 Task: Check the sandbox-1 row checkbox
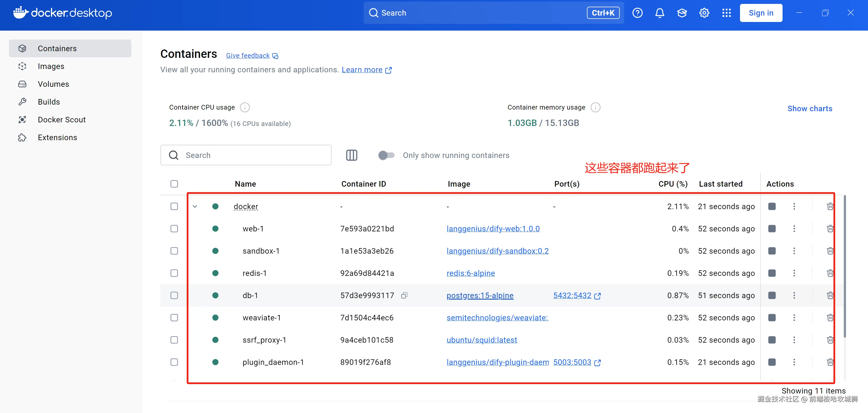pos(174,251)
